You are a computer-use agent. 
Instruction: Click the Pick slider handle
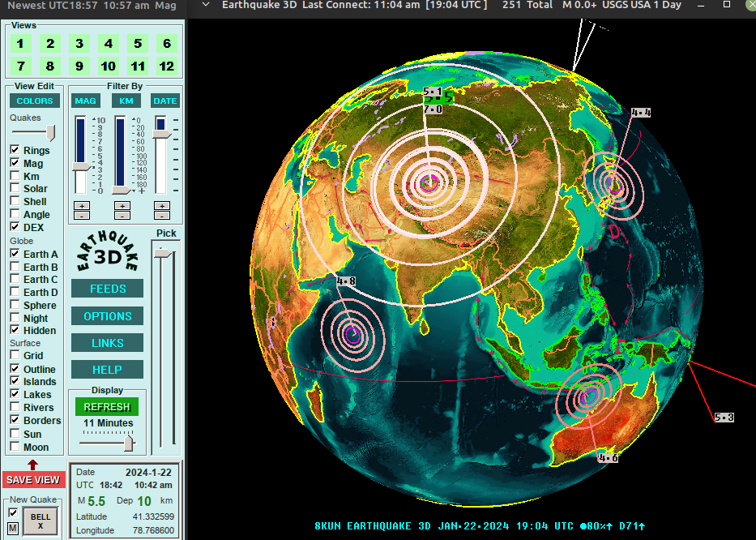point(163,253)
